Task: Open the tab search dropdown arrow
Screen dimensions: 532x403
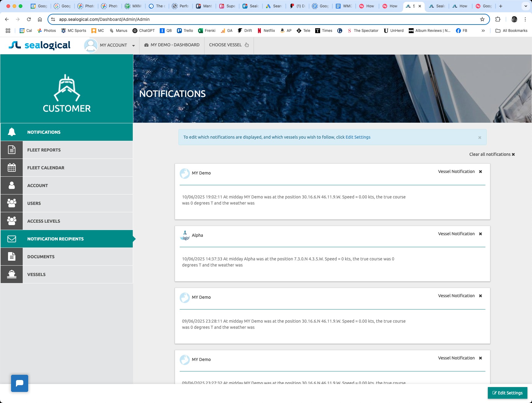Action: [526, 6]
